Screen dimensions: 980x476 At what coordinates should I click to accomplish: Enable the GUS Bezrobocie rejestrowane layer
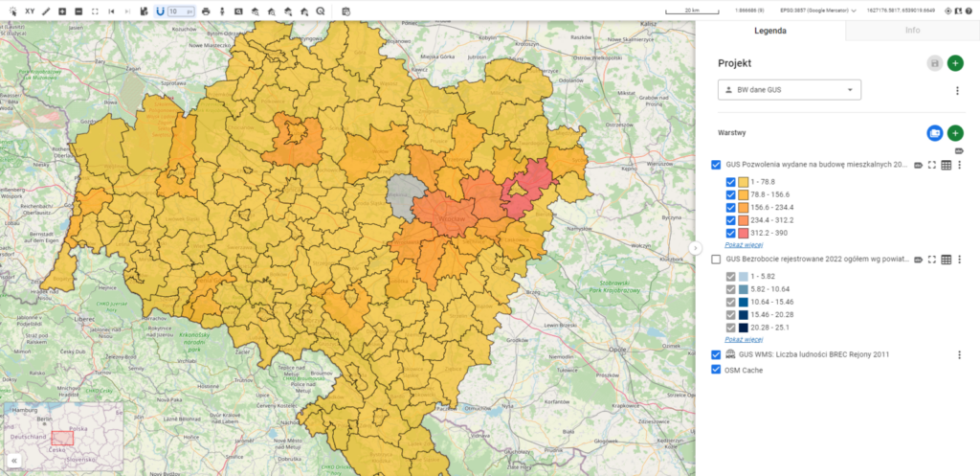click(x=717, y=260)
